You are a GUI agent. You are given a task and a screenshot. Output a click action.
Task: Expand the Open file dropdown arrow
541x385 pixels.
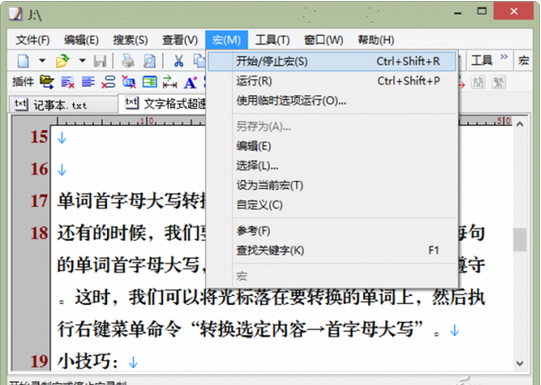click(x=82, y=61)
